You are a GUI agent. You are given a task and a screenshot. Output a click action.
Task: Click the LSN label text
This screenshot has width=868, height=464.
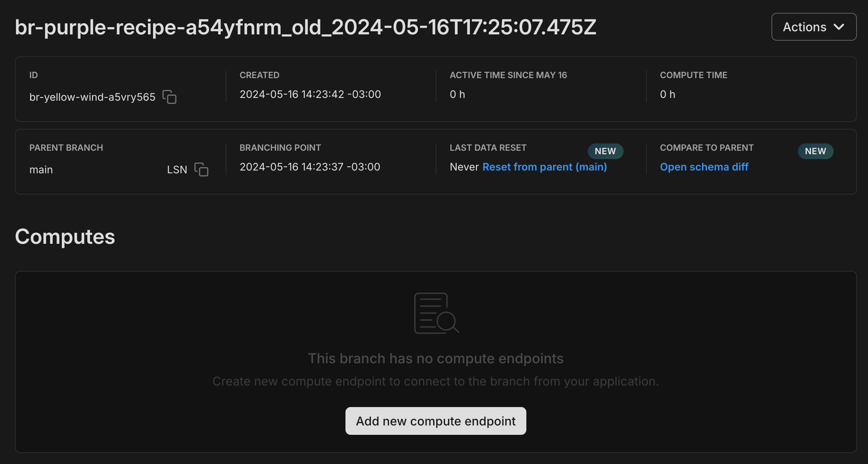coord(177,170)
